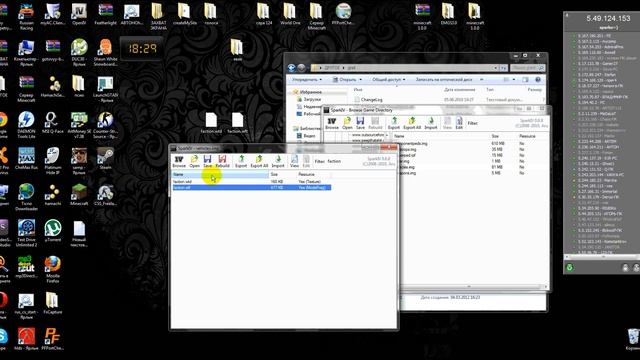Select the highlighted faction.wft row
640x360 pixels.
pyautogui.click(x=251, y=187)
